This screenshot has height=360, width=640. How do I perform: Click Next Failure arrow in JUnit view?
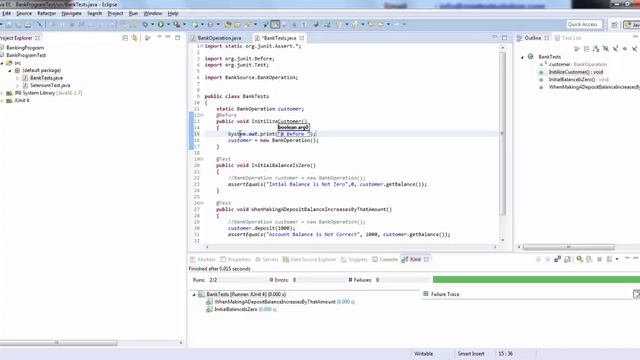point(538,259)
